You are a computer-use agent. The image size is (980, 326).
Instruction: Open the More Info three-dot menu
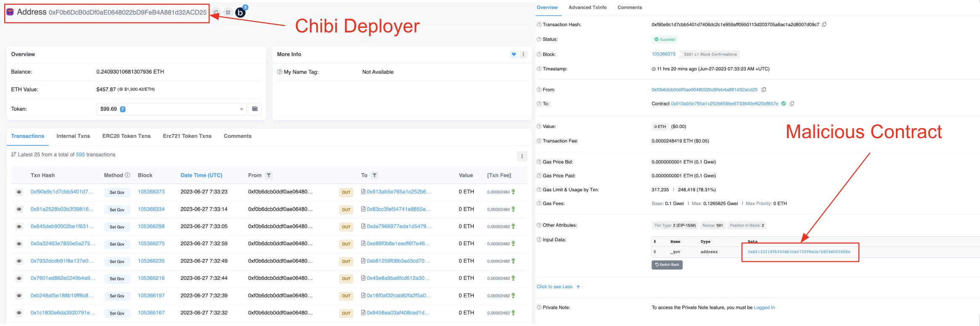coord(523,54)
